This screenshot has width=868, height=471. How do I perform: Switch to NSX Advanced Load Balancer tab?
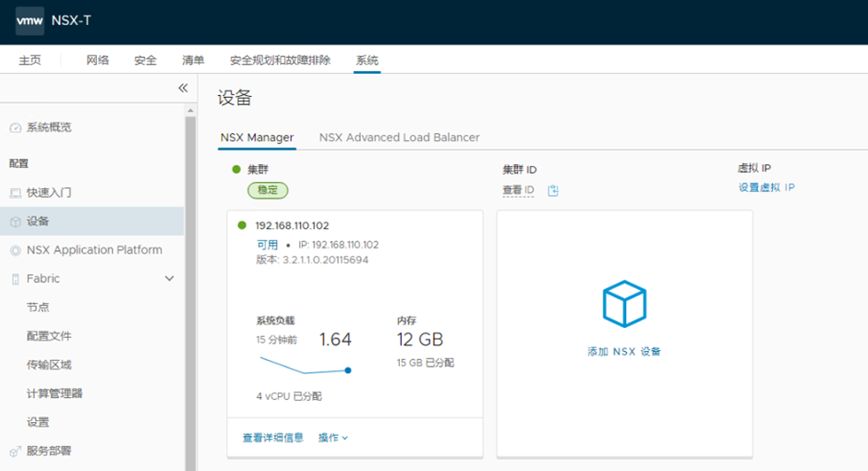click(x=399, y=138)
